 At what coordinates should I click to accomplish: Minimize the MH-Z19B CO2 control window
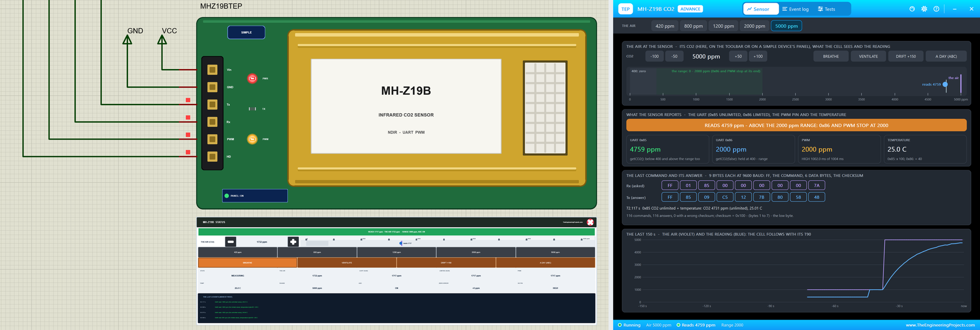coord(954,9)
